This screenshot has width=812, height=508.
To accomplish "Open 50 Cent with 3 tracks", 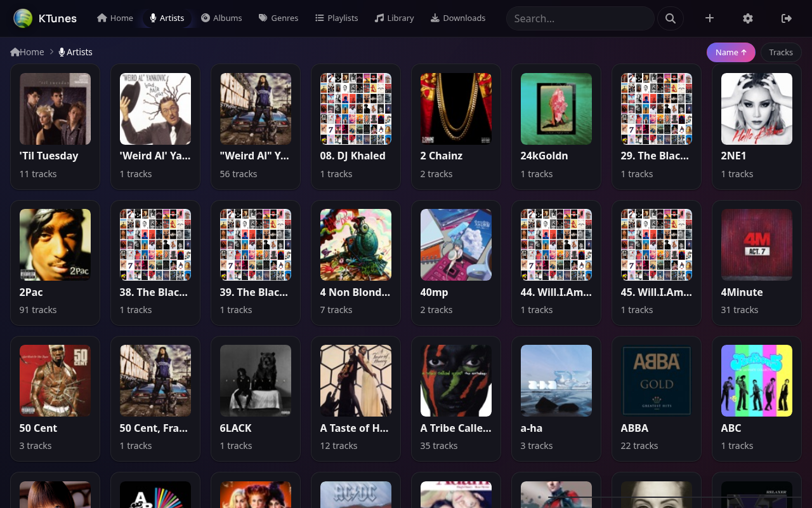I will [55, 399].
